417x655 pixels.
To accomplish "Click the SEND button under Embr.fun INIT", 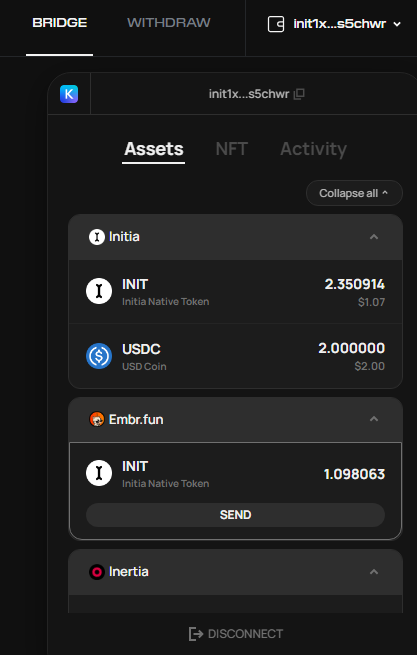I will 235,515.
